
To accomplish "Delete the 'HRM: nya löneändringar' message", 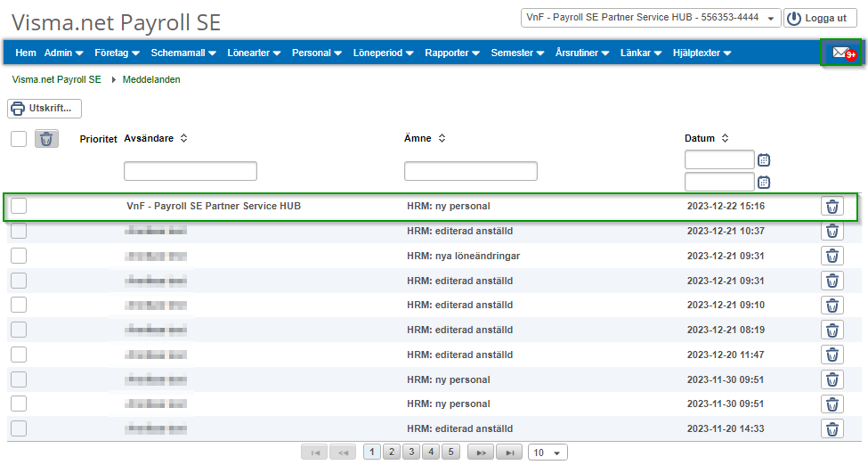I will pos(832,256).
